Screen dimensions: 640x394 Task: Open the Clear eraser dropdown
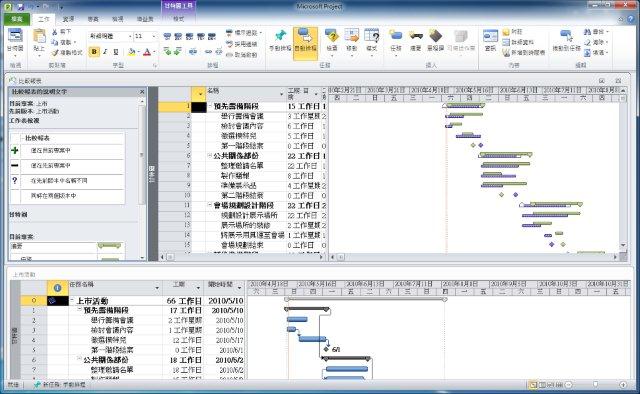click(596, 42)
